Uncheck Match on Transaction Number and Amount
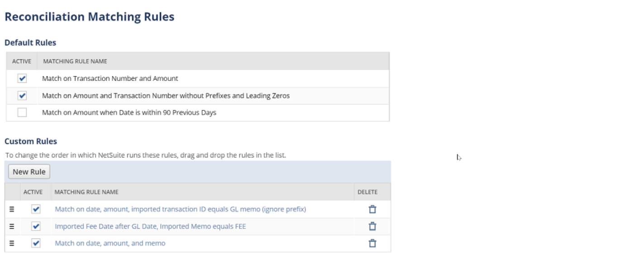 (22, 79)
